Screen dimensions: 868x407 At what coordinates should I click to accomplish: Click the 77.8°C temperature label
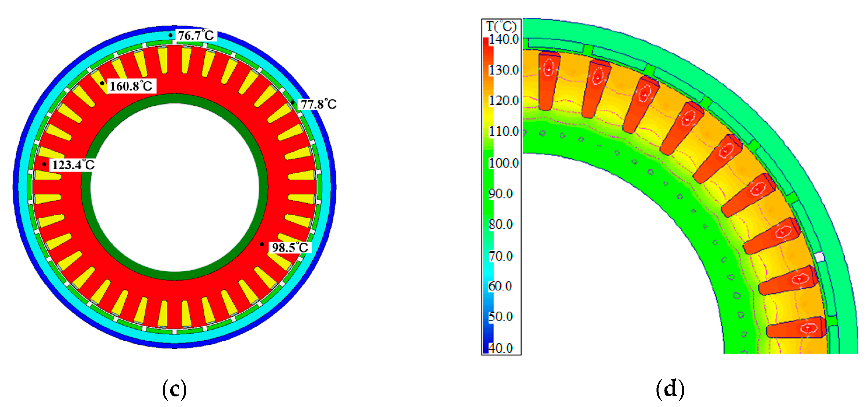319,104
